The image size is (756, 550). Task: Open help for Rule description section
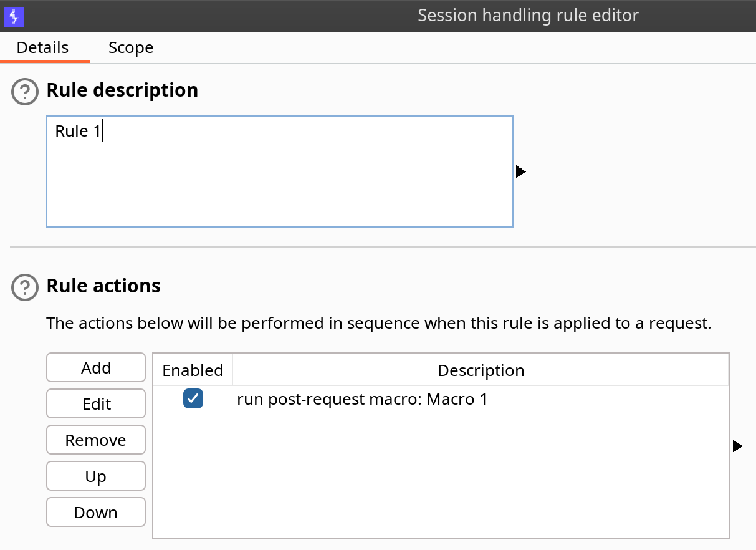click(x=24, y=92)
